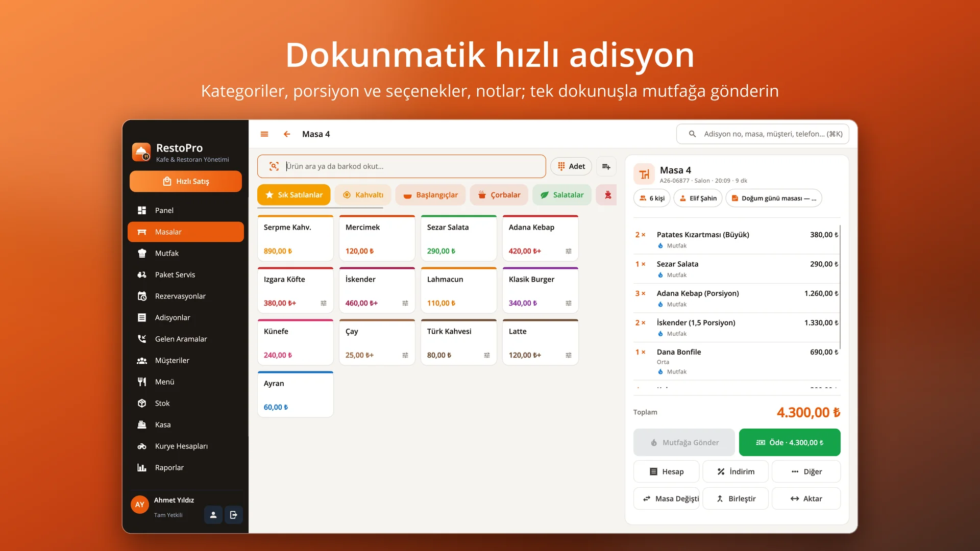980x551 pixels.
Task: Add Ayran product to order
Action: point(296,394)
